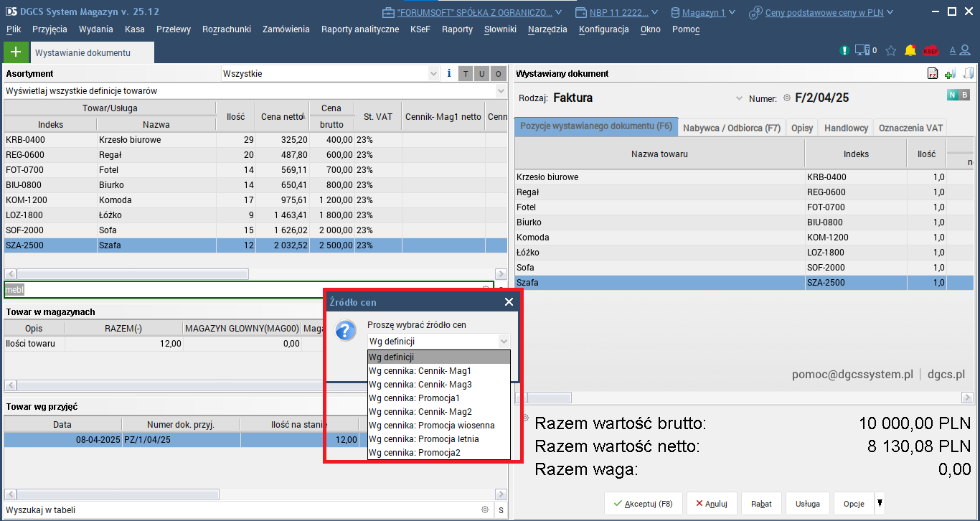Open the green exclamation alert icon
The width and height of the screenshot is (980, 521).
844,50
